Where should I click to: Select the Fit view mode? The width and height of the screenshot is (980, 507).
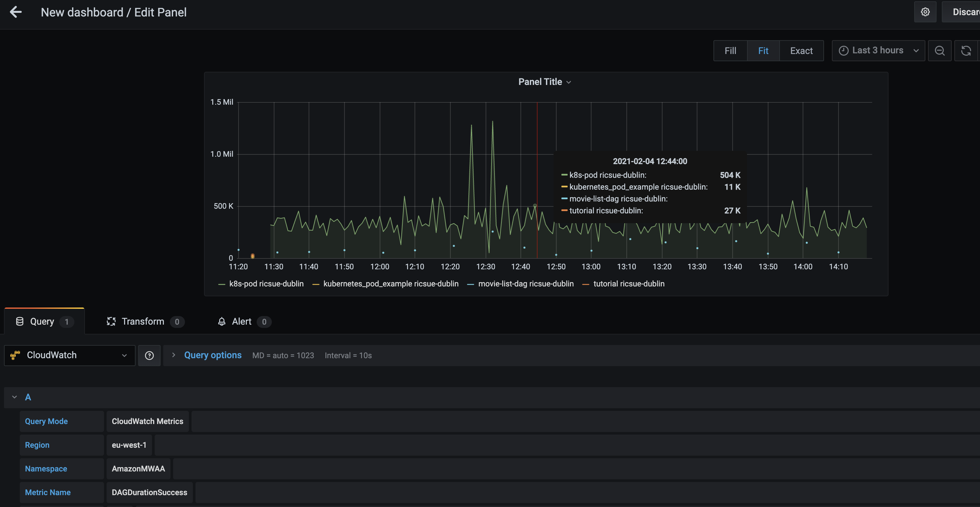pos(763,51)
